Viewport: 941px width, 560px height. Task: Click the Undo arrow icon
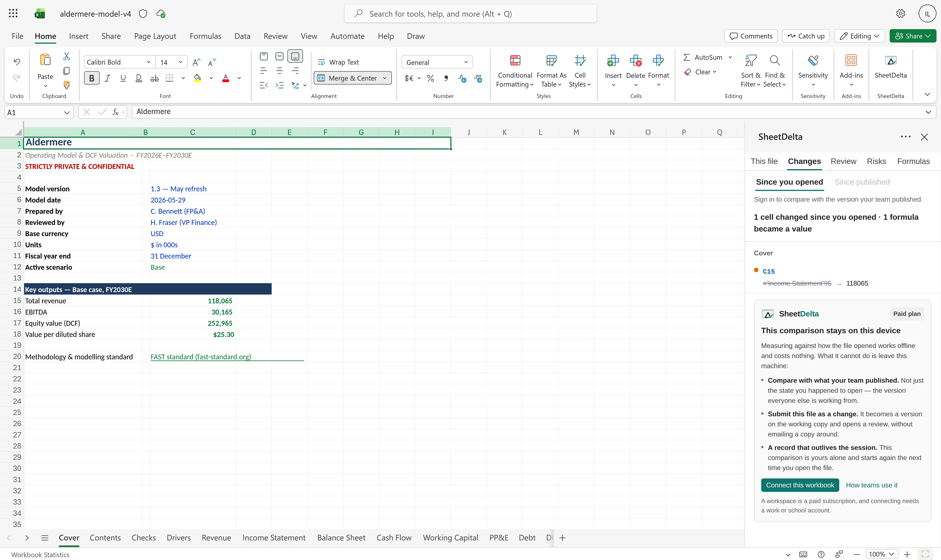tap(17, 62)
